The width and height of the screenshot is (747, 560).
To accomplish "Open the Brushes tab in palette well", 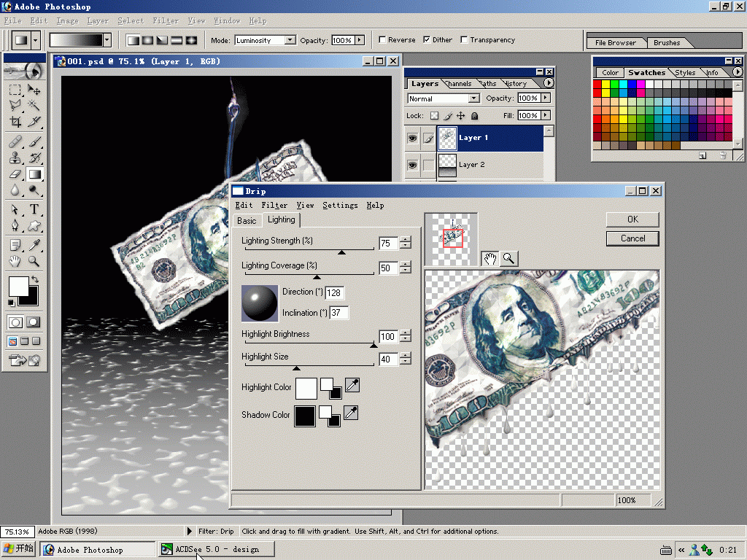I will [667, 43].
